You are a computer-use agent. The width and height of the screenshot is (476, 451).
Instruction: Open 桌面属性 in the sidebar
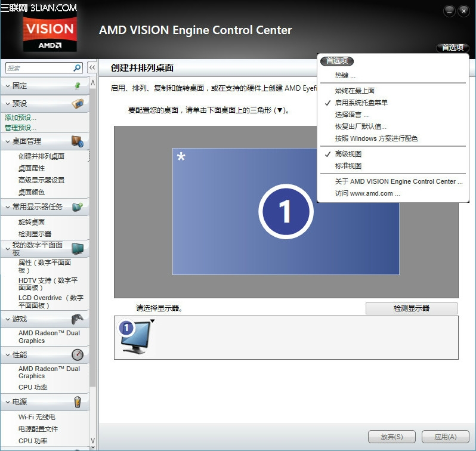[x=32, y=168]
